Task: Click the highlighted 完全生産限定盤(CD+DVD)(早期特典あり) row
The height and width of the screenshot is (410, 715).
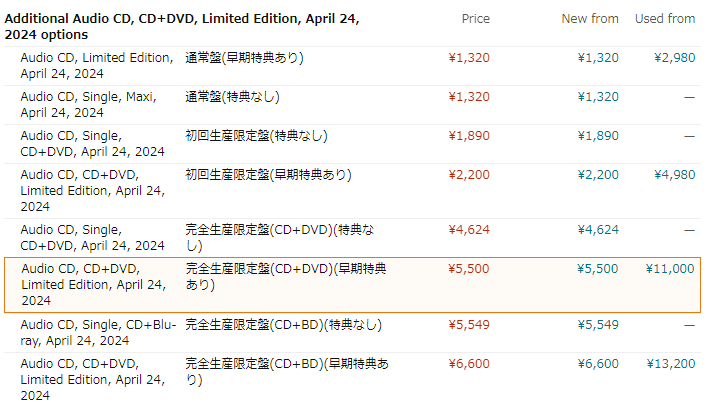Action: coord(352,285)
